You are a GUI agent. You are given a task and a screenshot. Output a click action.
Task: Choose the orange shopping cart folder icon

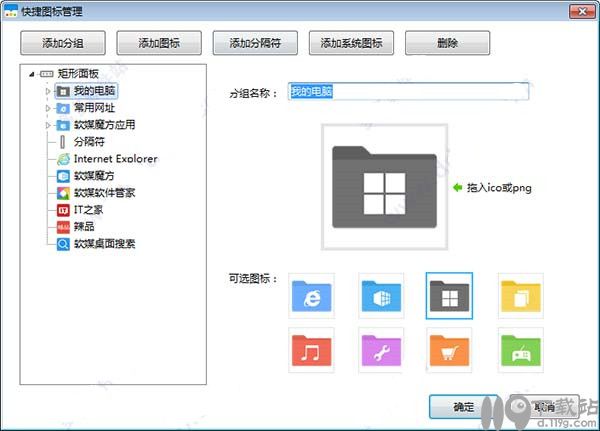coord(449,350)
